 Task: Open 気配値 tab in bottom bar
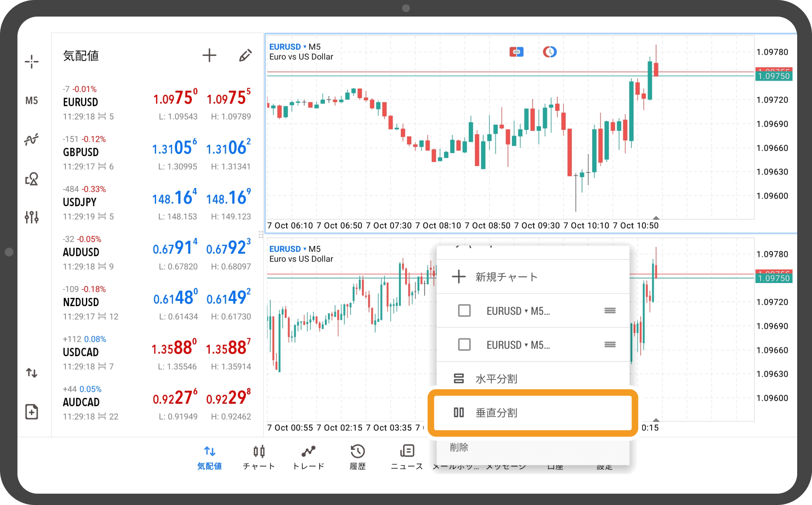(209, 457)
